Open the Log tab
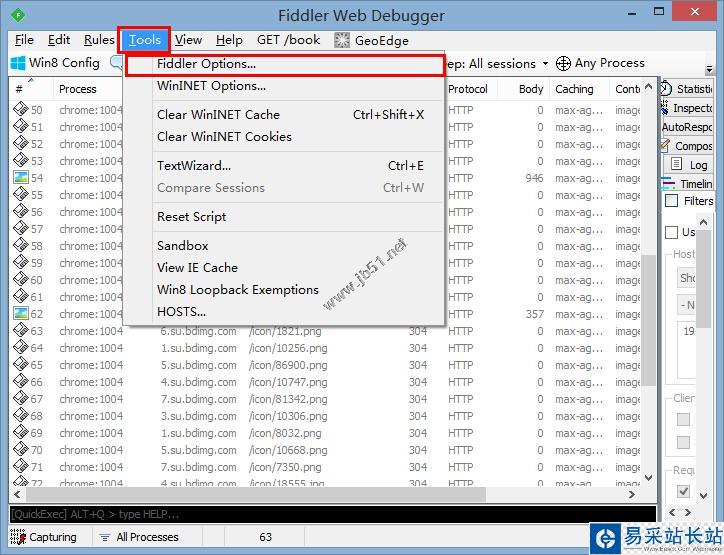 pyautogui.click(x=690, y=165)
